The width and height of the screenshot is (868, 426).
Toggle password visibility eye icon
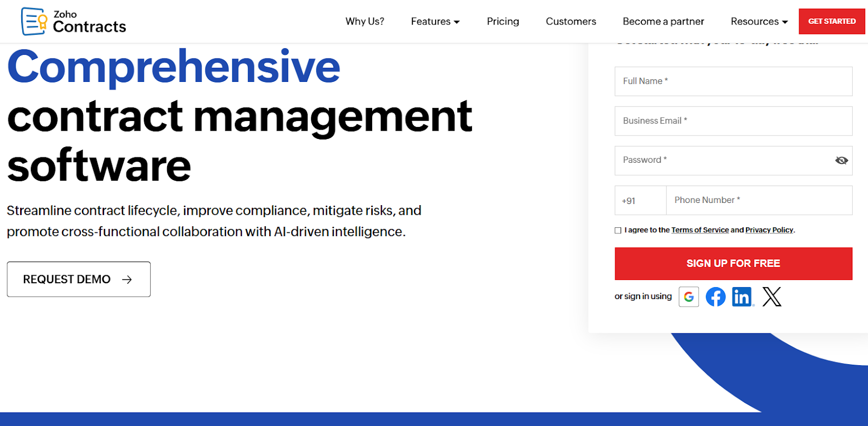(x=841, y=160)
